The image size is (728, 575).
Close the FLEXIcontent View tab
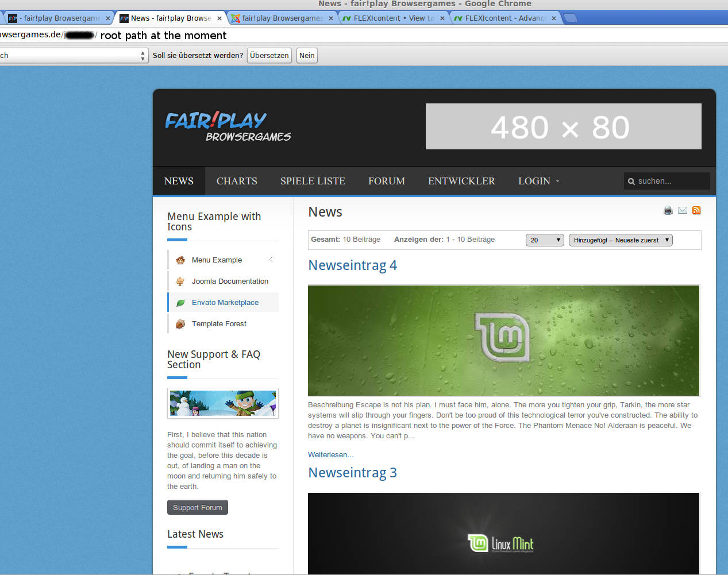[x=442, y=18]
